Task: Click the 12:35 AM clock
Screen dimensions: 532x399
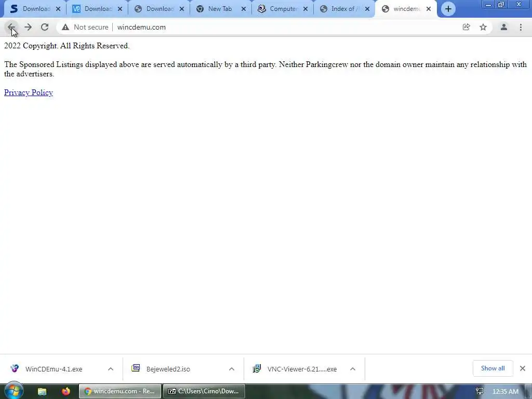Action: tap(505, 392)
